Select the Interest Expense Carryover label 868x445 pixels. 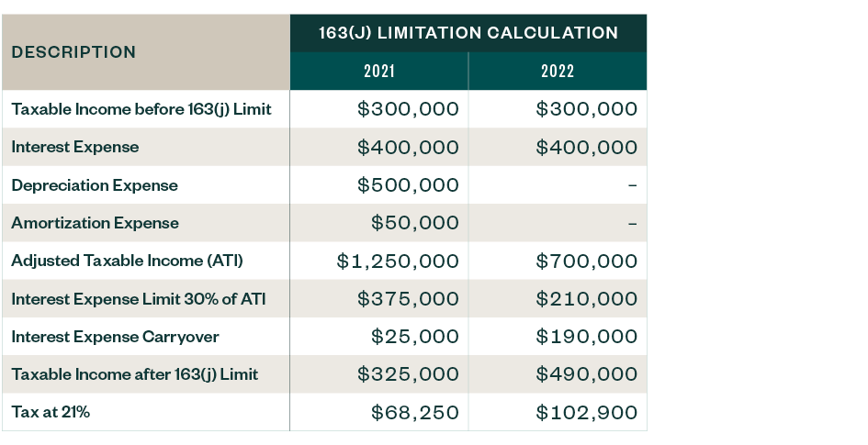[115, 337]
